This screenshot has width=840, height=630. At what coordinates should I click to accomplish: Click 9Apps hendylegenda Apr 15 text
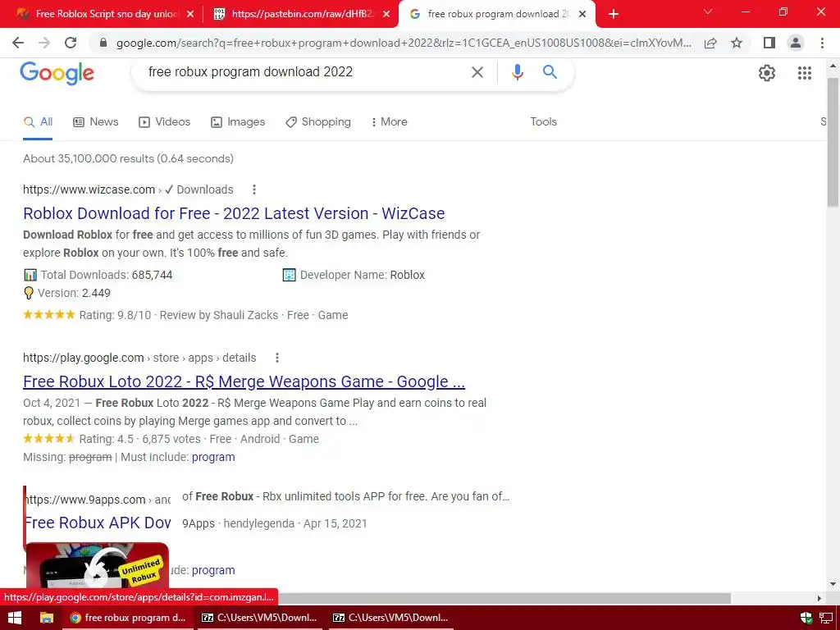pyautogui.click(x=274, y=523)
